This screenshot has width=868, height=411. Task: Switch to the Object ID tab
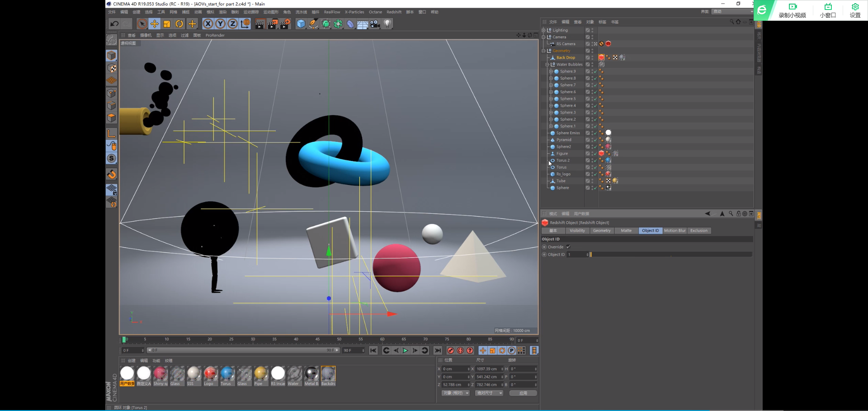650,231
